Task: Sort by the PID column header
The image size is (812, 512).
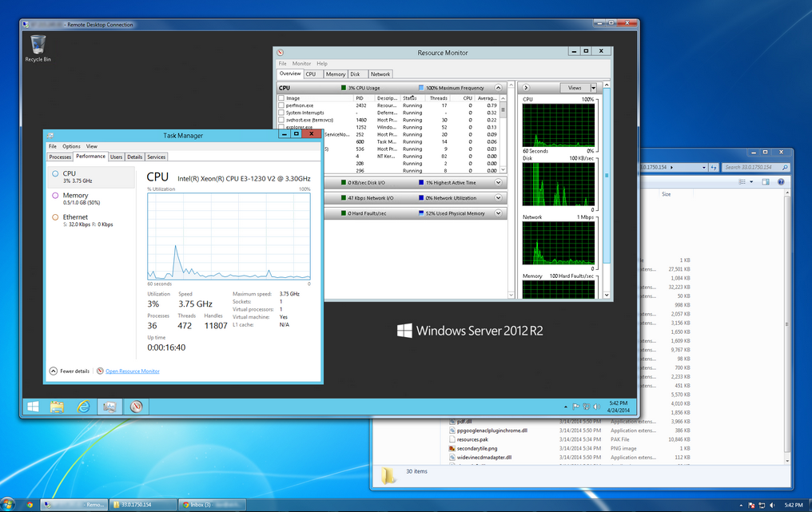Action: [x=360, y=97]
